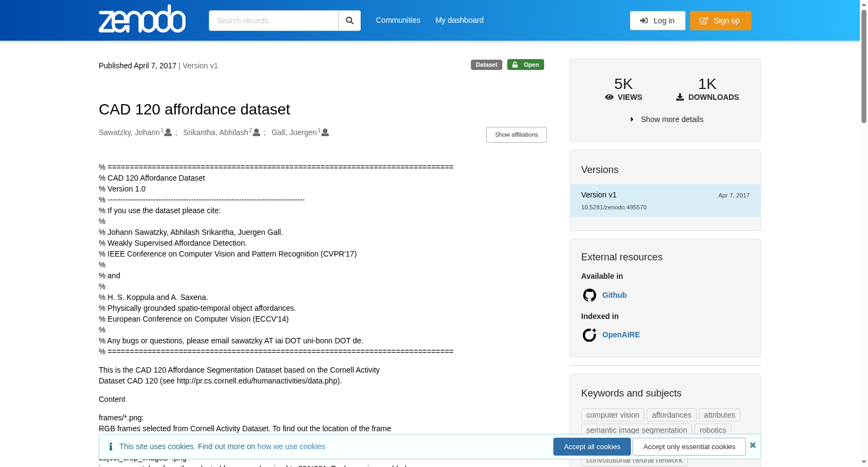Click the page vertical scrollbar thumb
This screenshot has height=467, width=868.
[x=864, y=65]
